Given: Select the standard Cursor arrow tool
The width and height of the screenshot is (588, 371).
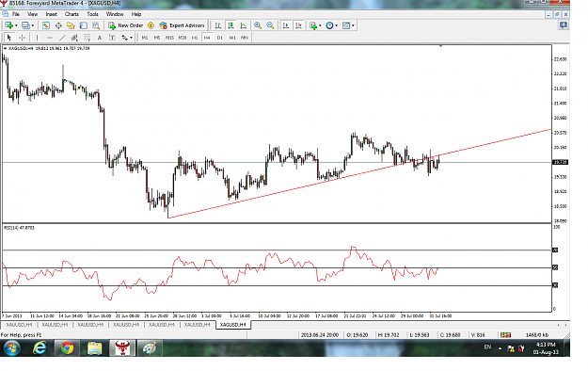Looking at the screenshot, I should coord(9,37).
